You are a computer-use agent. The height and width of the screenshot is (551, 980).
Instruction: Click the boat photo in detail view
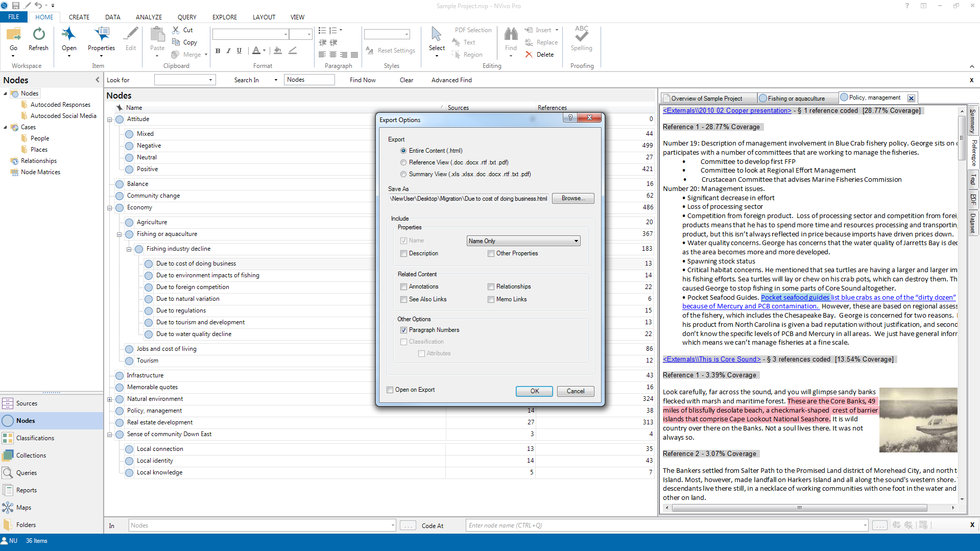tap(918, 420)
